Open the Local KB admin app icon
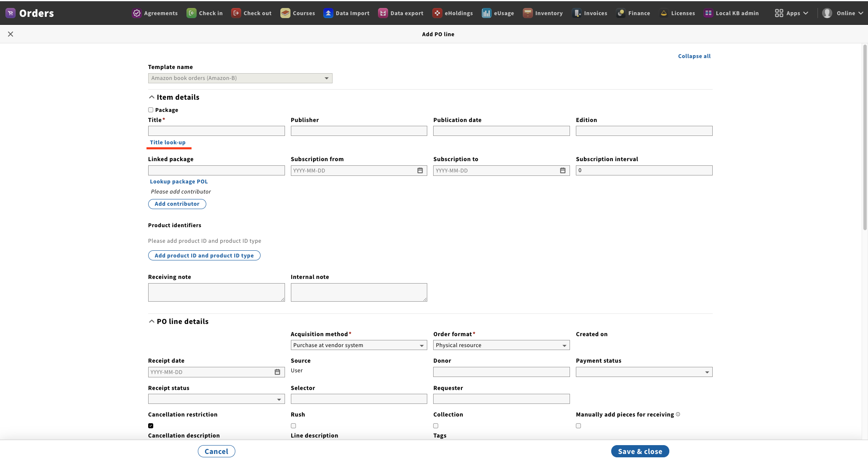The height and width of the screenshot is (467, 868). tap(708, 13)
